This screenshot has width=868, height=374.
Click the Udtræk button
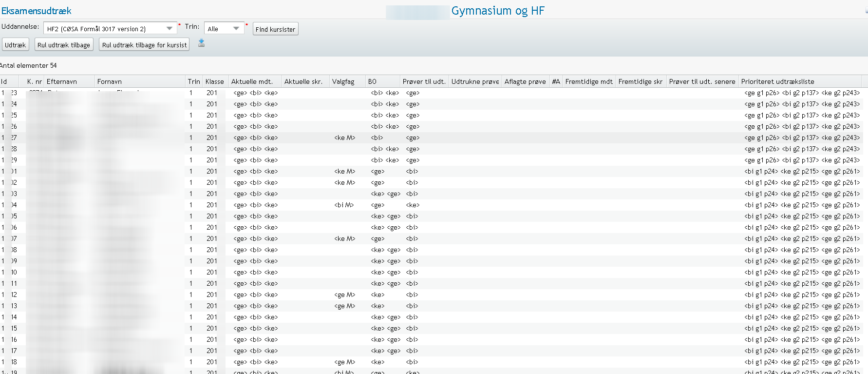(x=16, y=45)
